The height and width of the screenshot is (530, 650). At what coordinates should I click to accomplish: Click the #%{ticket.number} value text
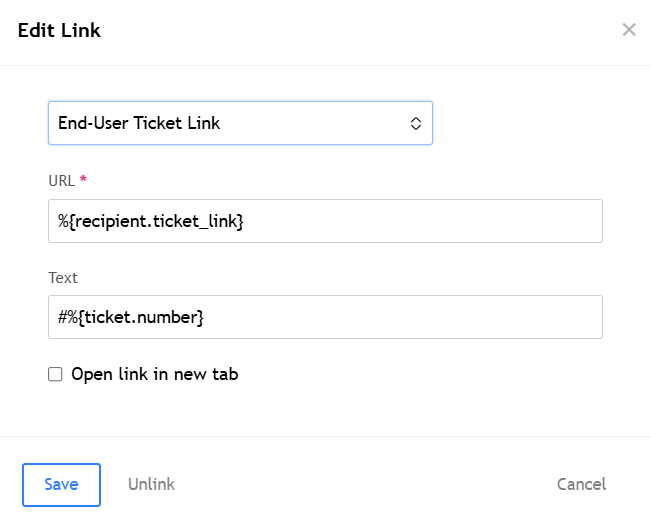(131, 317)
